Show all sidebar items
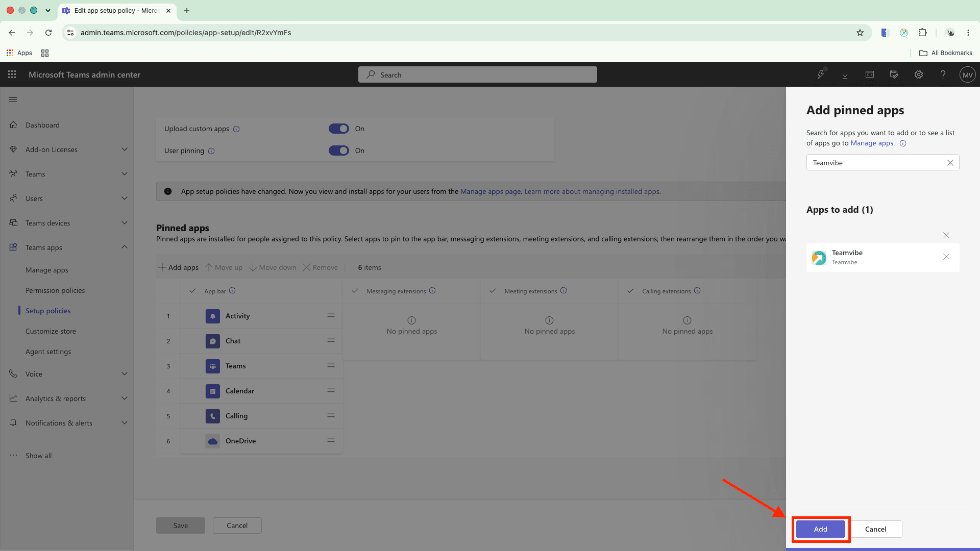This screenshot has height=551, width=980. (x=38, y=456)
